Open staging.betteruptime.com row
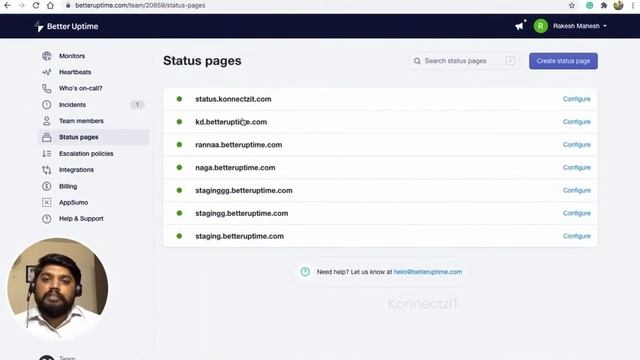This screenshot has height=360, width=640. [380, 236]
